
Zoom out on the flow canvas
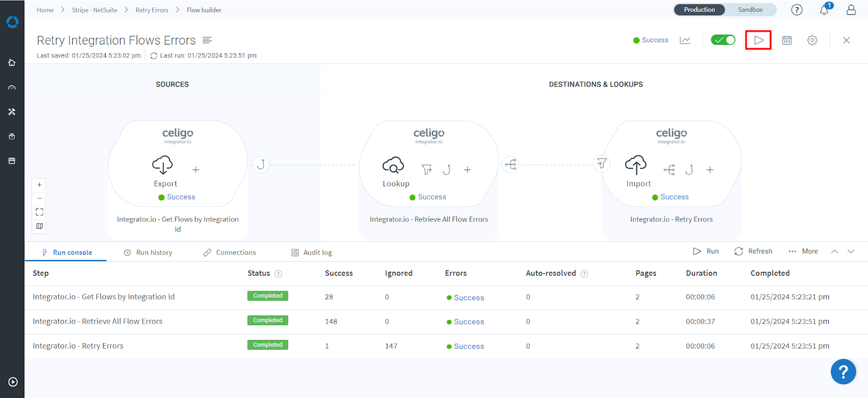click(40, 198)
